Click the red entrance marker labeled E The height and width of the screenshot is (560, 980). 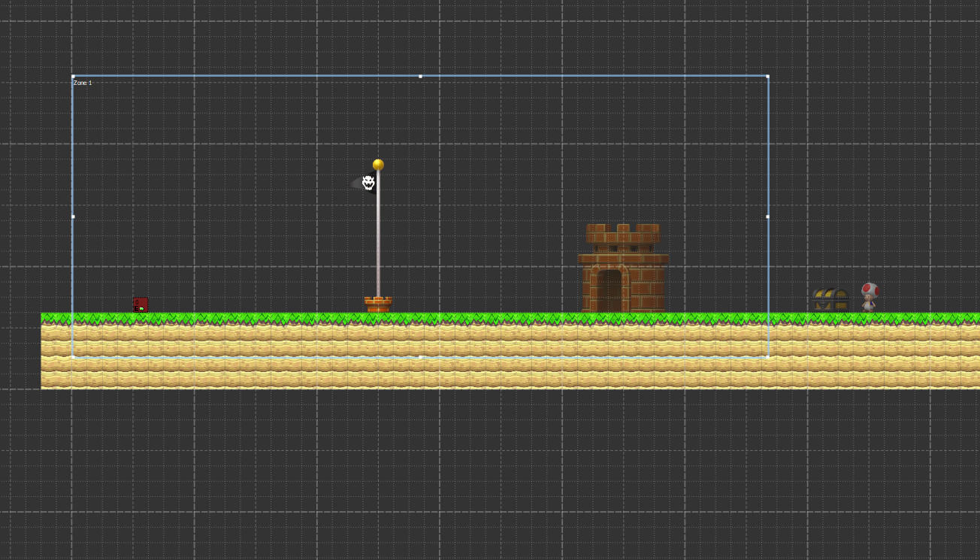141,304
